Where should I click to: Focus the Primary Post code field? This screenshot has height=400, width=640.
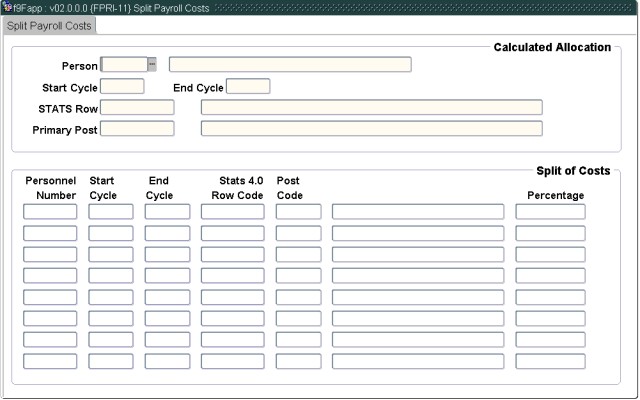pyautogui.click(x=137, y=129)
